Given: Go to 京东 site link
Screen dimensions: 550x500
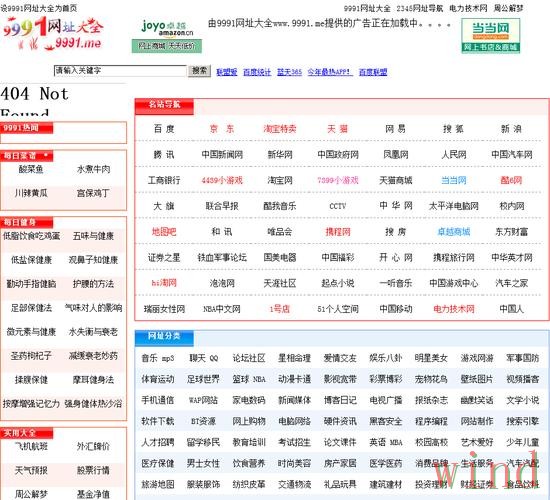Looking at the screenshot, I should [x=222, y=129].
